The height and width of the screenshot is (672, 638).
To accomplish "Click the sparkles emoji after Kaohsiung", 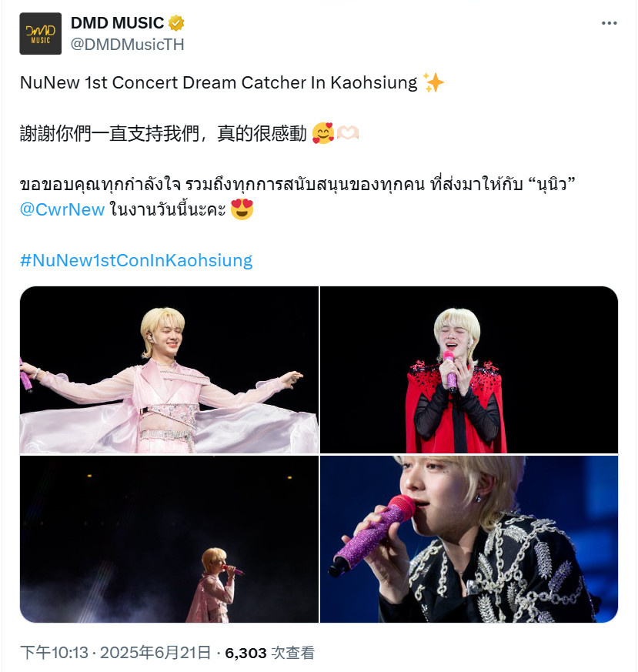I will click(x=433, y=82).
